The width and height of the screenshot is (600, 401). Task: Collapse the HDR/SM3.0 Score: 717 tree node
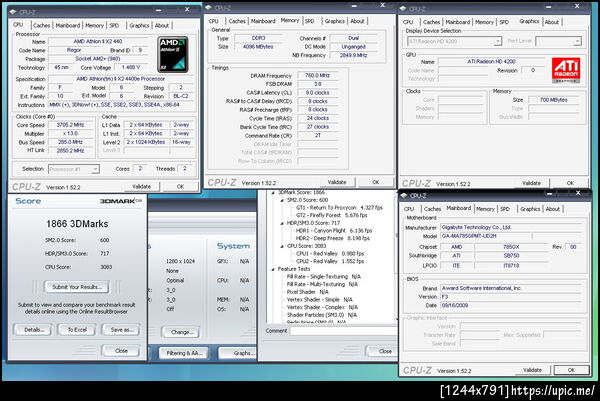point(282,223)
